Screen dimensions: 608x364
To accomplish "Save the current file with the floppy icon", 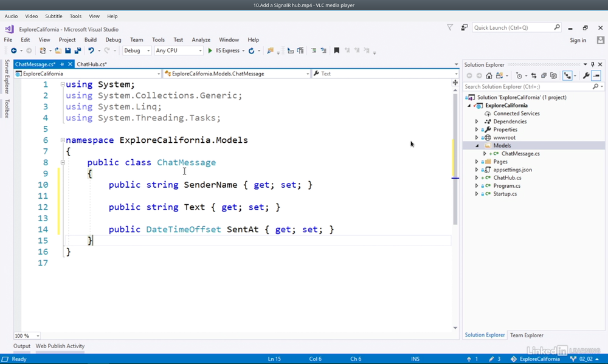I will click(68, 51).
